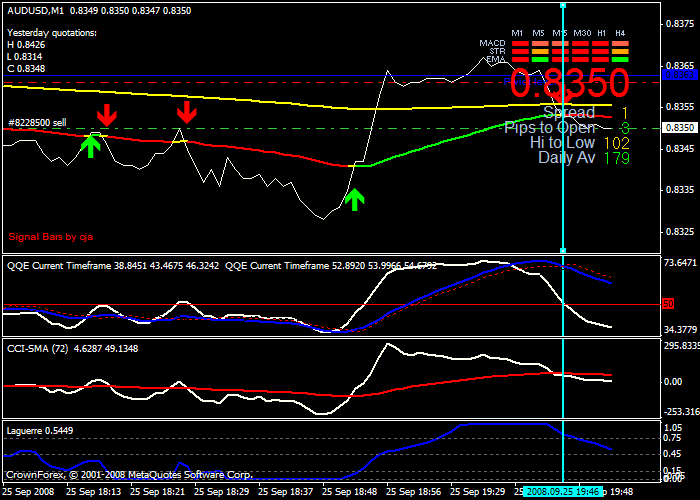Click the large red 0.8350 price display

[x=569, y=82]
